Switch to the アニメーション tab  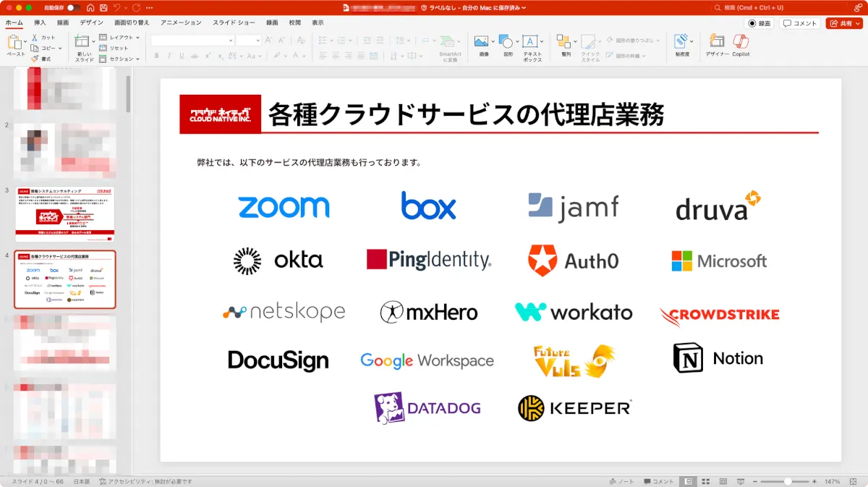pyautogui.click(x=181, y=22)
